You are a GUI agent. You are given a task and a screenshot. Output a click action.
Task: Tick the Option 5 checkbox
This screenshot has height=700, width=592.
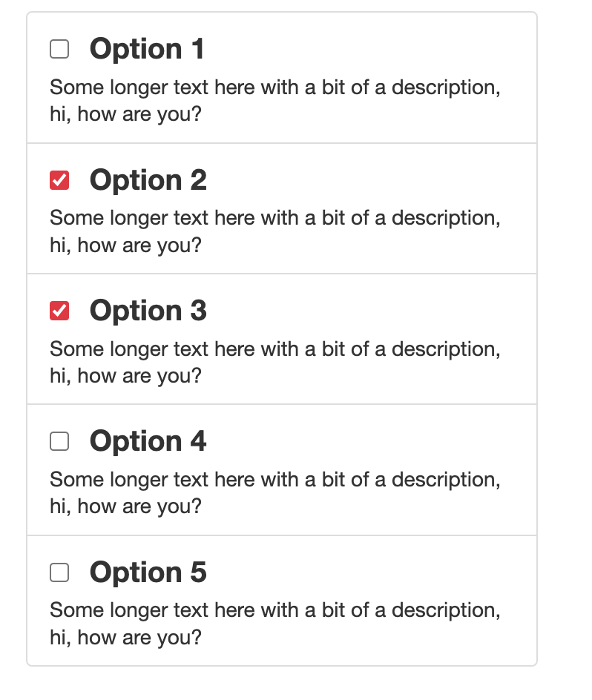(59, 572)
